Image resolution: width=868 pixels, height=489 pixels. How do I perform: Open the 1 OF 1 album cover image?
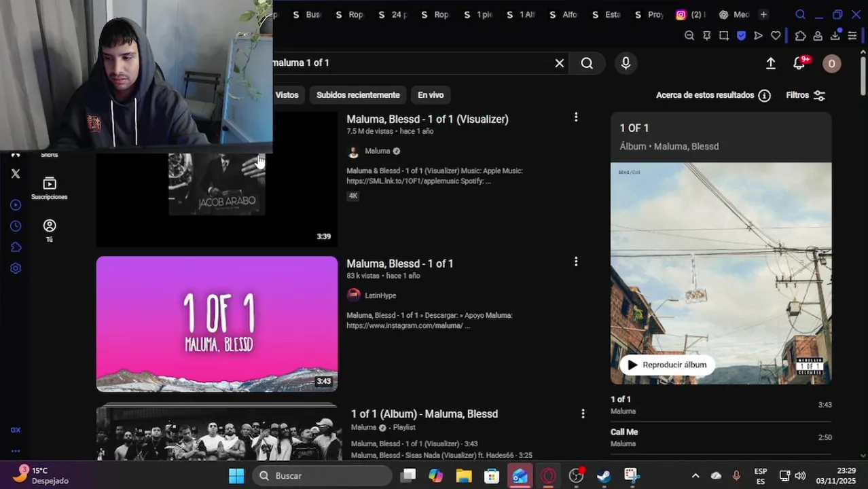(x=721, y=273)
